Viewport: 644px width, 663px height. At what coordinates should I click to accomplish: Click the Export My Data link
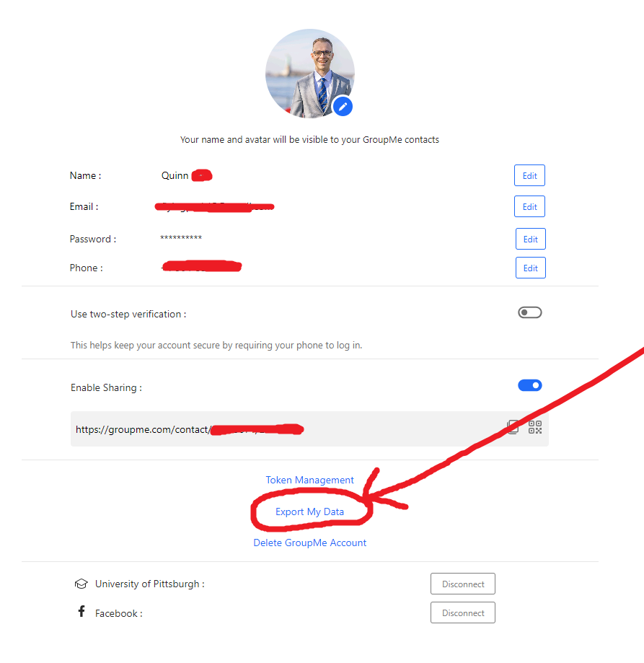pyautogui.click(x=310, y=511)
